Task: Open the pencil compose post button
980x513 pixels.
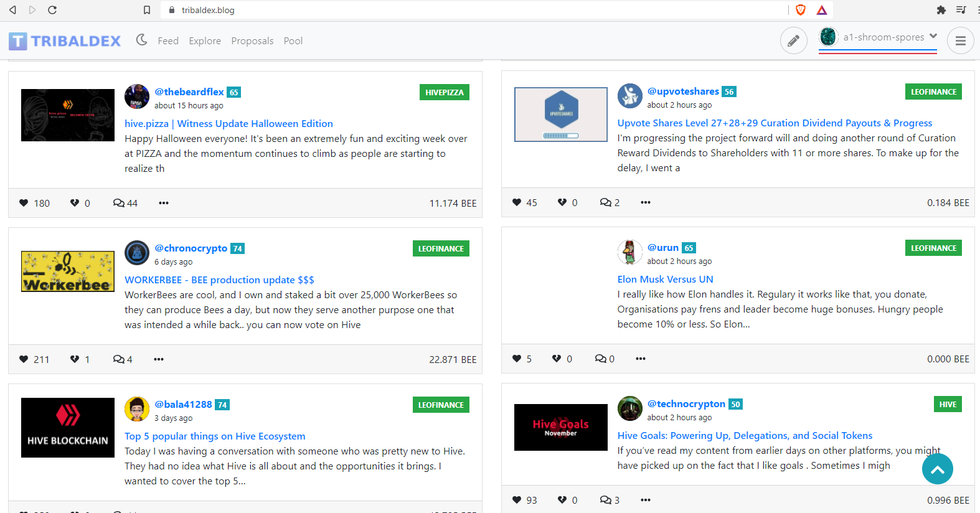Action: coord(793,40)
